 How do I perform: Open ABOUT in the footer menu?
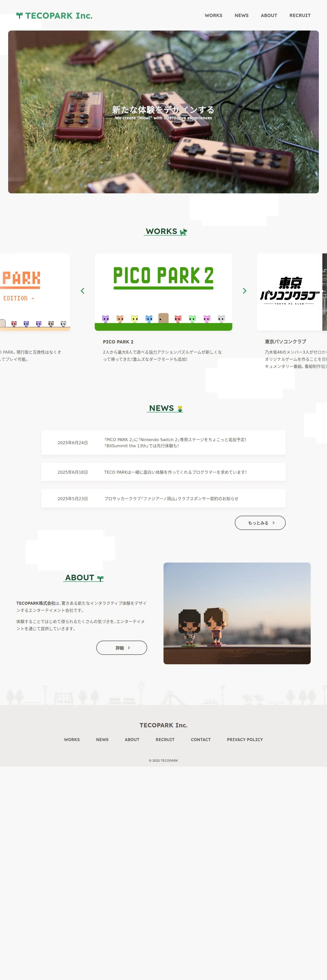pos(132,740)
